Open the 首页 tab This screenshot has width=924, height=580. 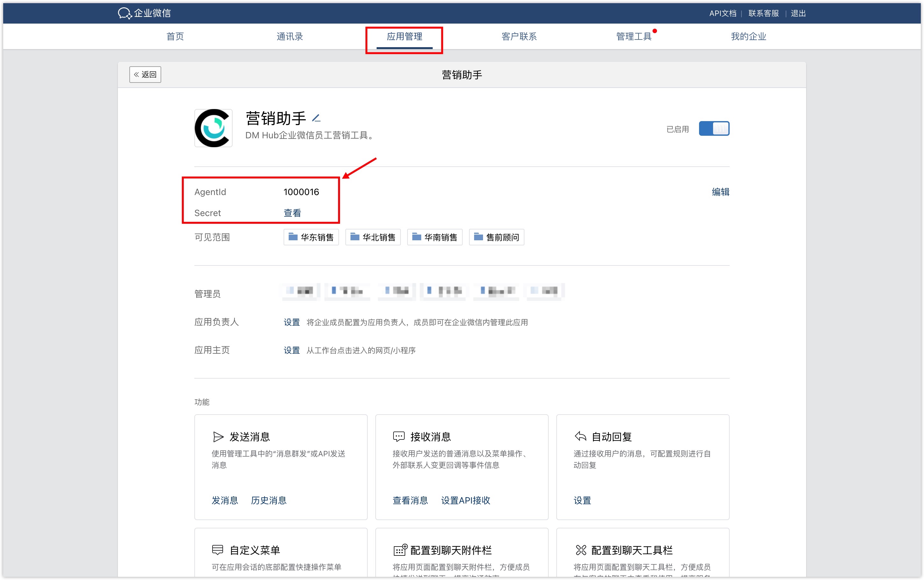[x=175, y=36]
